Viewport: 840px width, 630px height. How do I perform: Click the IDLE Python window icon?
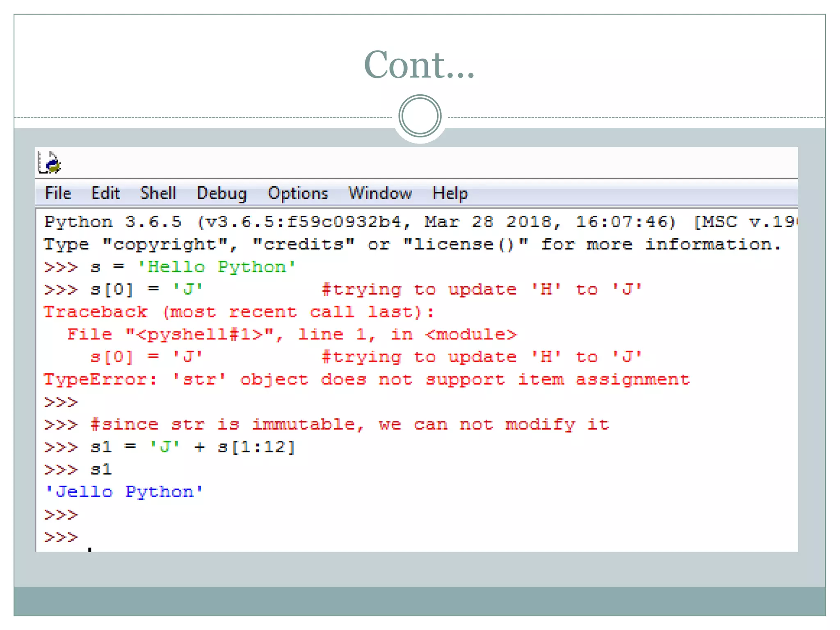[50, 163]
